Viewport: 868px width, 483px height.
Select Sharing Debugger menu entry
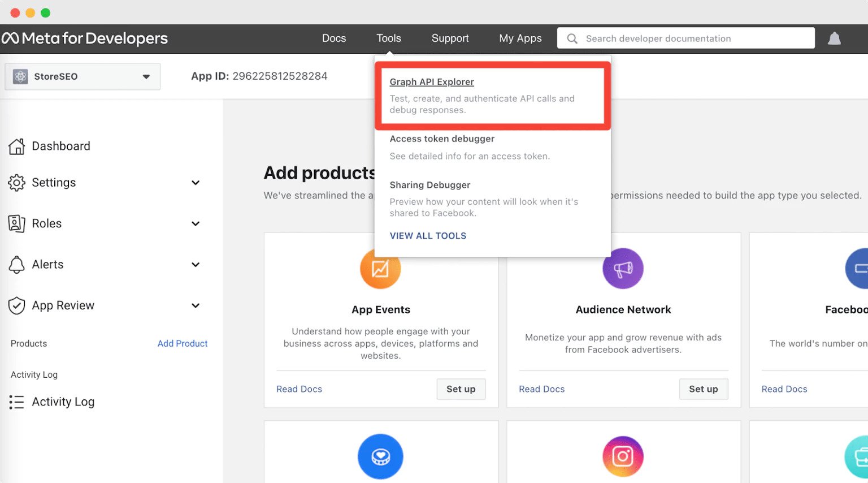[x=430, y=185]
